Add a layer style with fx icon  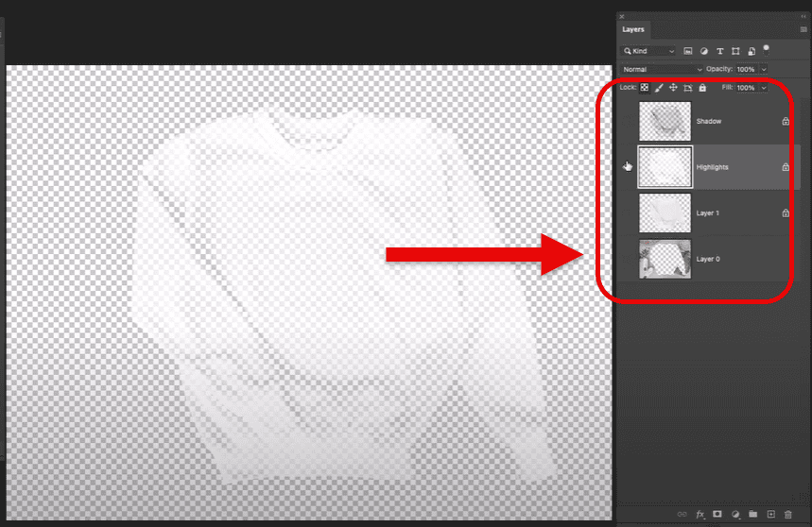(700, 514)
